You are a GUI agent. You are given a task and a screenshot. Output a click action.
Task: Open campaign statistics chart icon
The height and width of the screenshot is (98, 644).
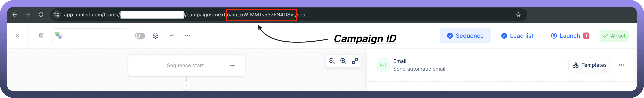[172, 36]
